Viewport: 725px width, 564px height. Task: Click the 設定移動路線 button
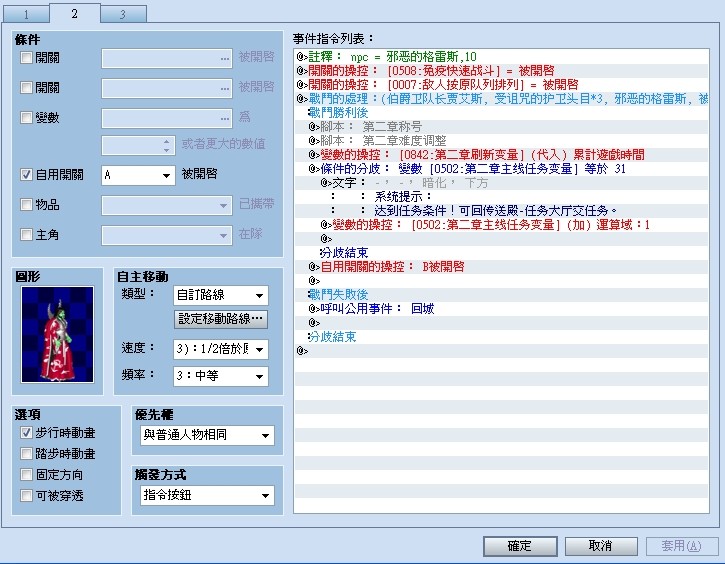[221, 319]
